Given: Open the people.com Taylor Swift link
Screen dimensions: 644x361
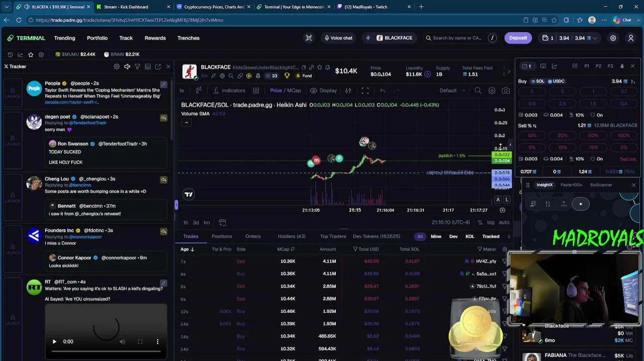Looking at the screenshot, I should [x=72, y=102].
